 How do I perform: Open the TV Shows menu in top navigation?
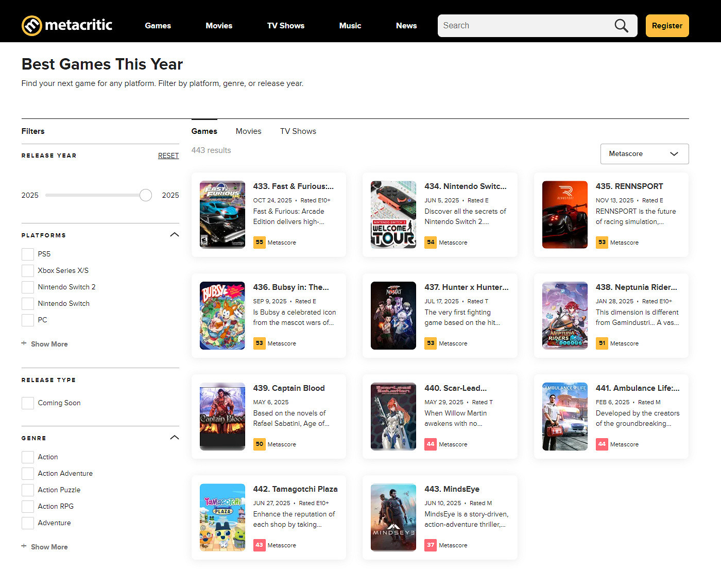pos(285,26)
